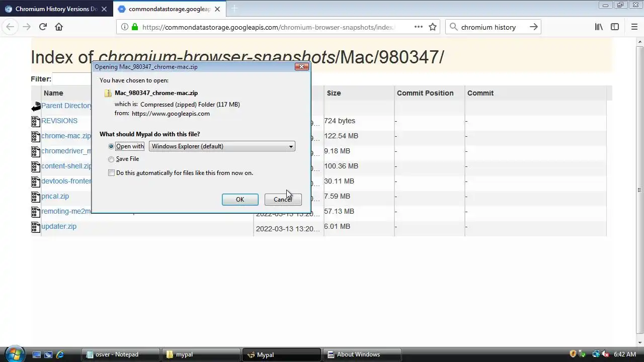Viewport: 644px width, 362px height.
Task: Open a new tab with the plus button
Action: coord(234,9)
